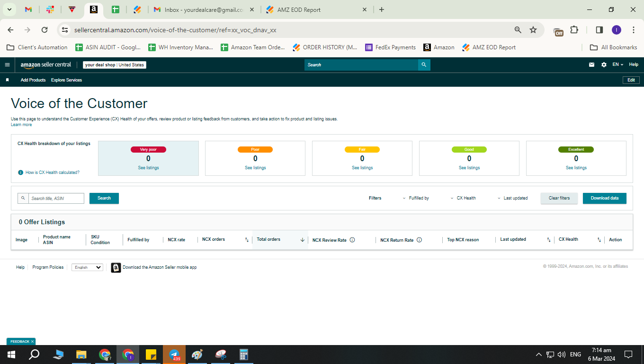Viewport: 644px width, 364px height.
Task: Click the bookmark flag icon
Action: pyautogui.click(x=7, y=80)
